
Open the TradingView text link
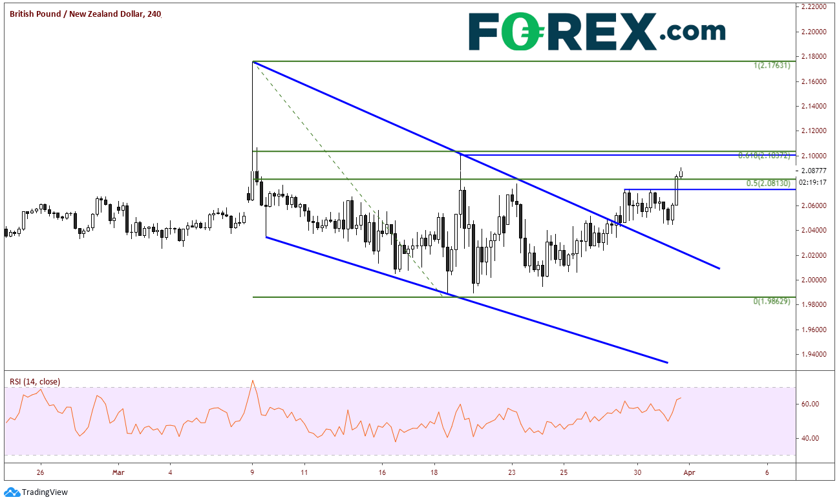[x=45, y=492]
